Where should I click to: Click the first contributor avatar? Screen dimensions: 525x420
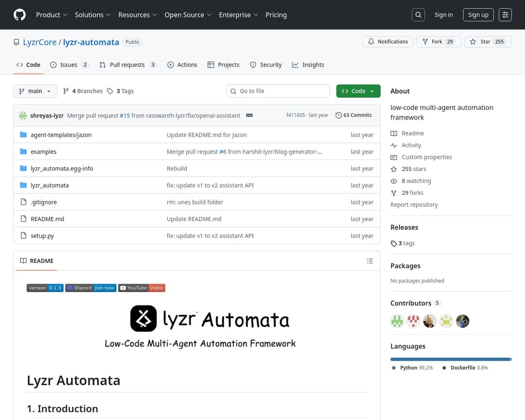coord(397,321)
